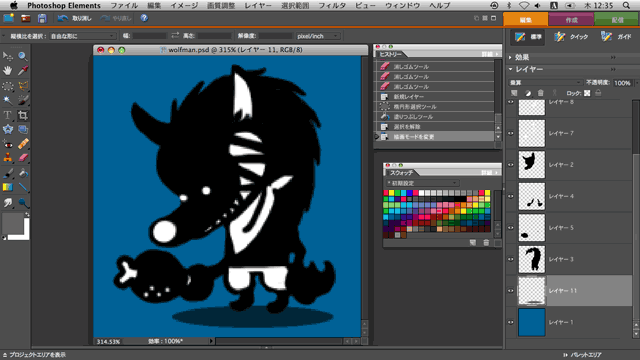This screenshot has width=640, height=360.
Task: Select the Straighten tool
Action: pyautogui.click(x=23, y=129)
